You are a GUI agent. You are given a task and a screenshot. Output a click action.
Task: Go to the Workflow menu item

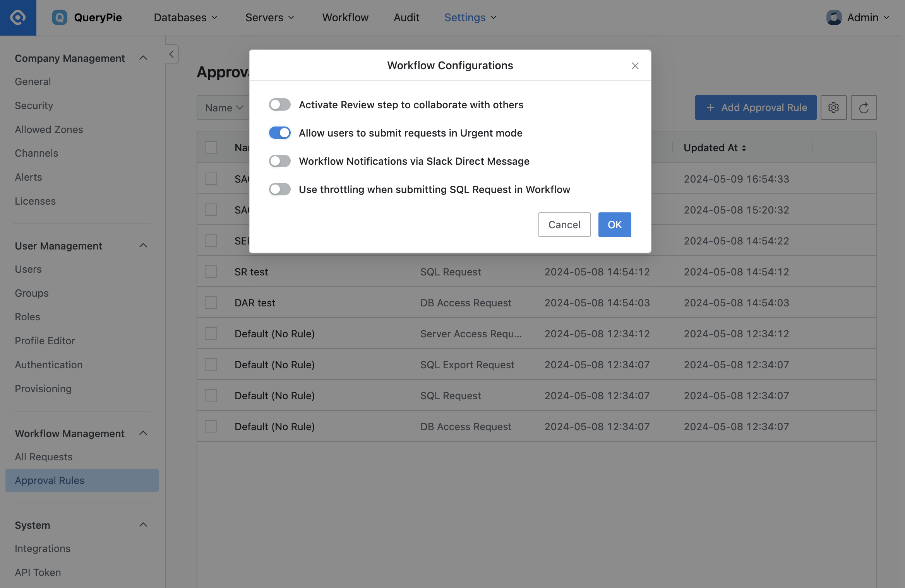point(345,17)
